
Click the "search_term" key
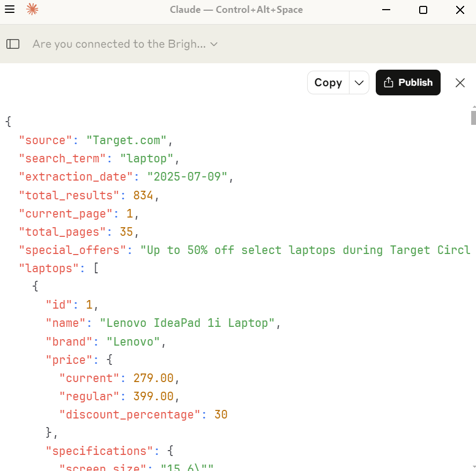[x=62, y=159]
